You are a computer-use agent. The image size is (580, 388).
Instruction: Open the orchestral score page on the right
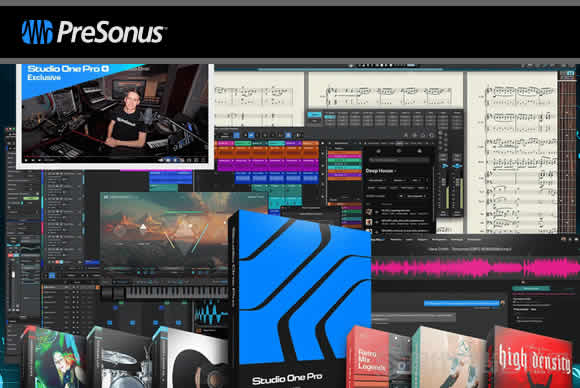[512, 152]
